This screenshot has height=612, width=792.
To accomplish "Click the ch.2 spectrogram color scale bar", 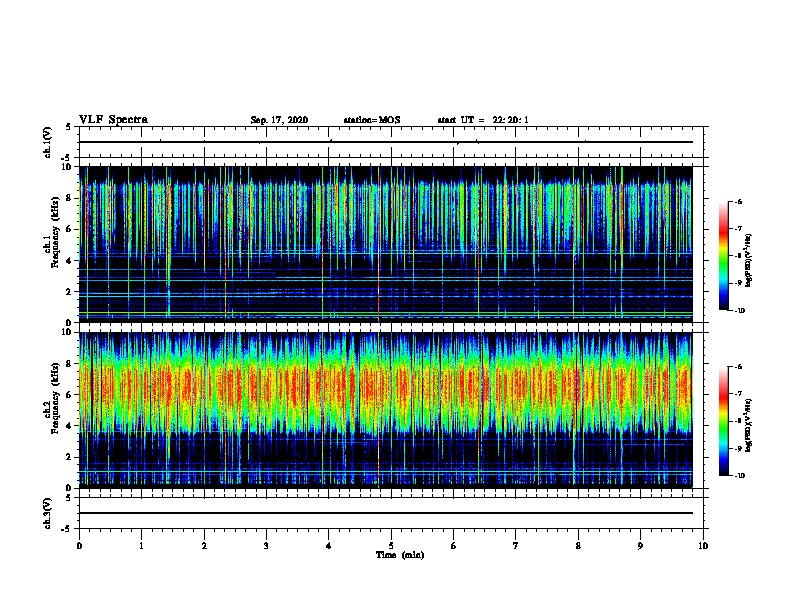I will [723, 421].
